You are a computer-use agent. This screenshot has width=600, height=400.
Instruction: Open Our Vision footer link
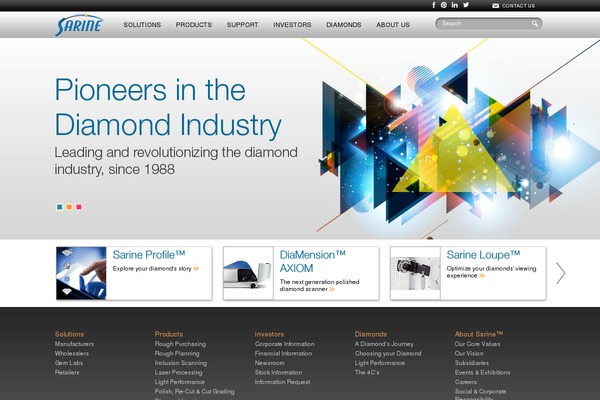pos(469,354)
